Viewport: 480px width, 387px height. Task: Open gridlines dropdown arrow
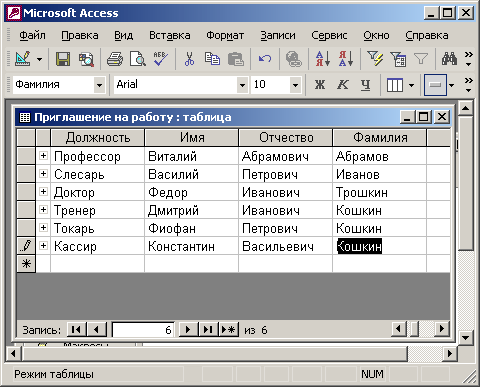point(412,85)
